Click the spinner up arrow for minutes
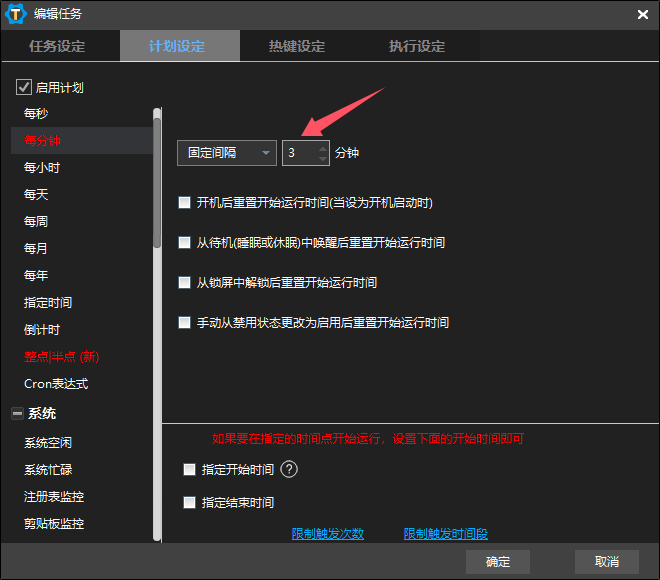The image size is (660, 580). (322, 148)
